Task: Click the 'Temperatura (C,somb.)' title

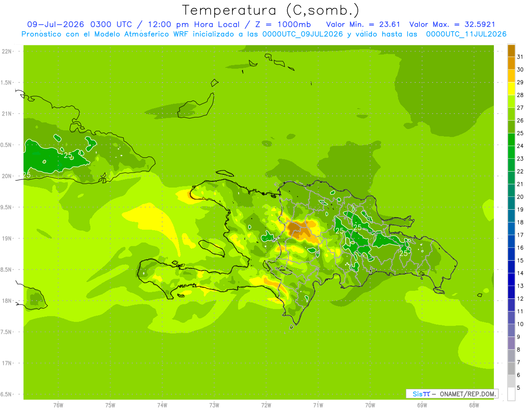Action: pos(271,10)
